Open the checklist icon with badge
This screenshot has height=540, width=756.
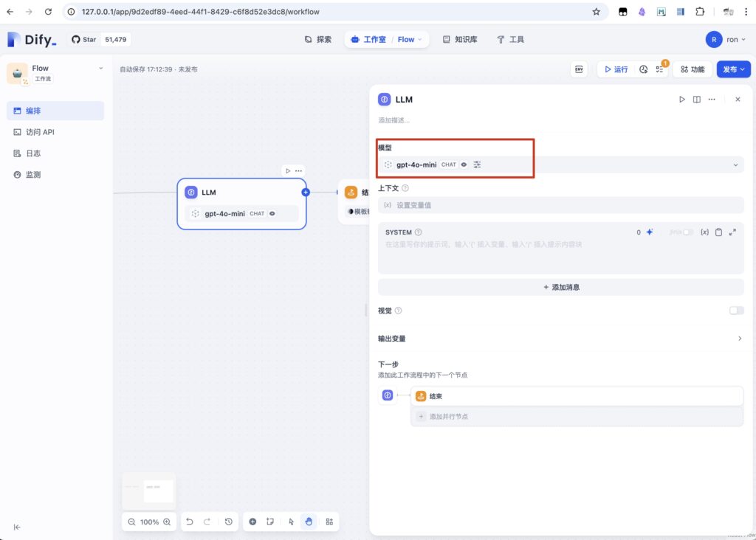click(x=660, y=69)
